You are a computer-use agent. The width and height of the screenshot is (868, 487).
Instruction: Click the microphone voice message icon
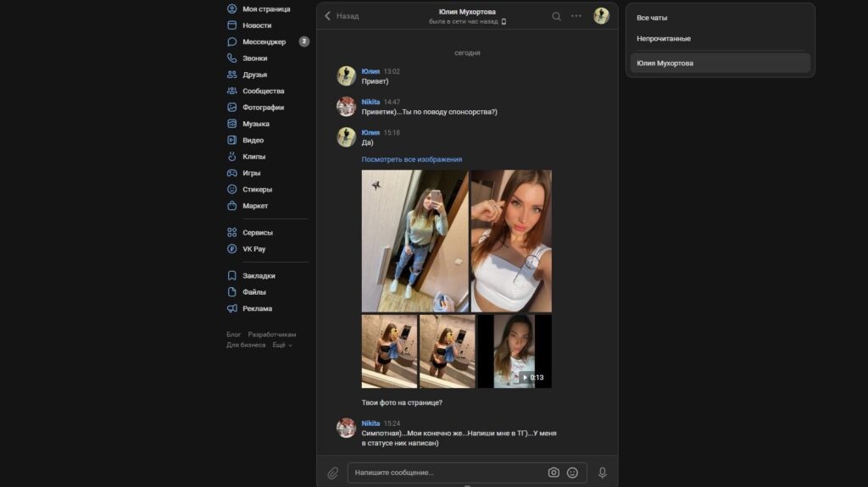pos(603,473)
